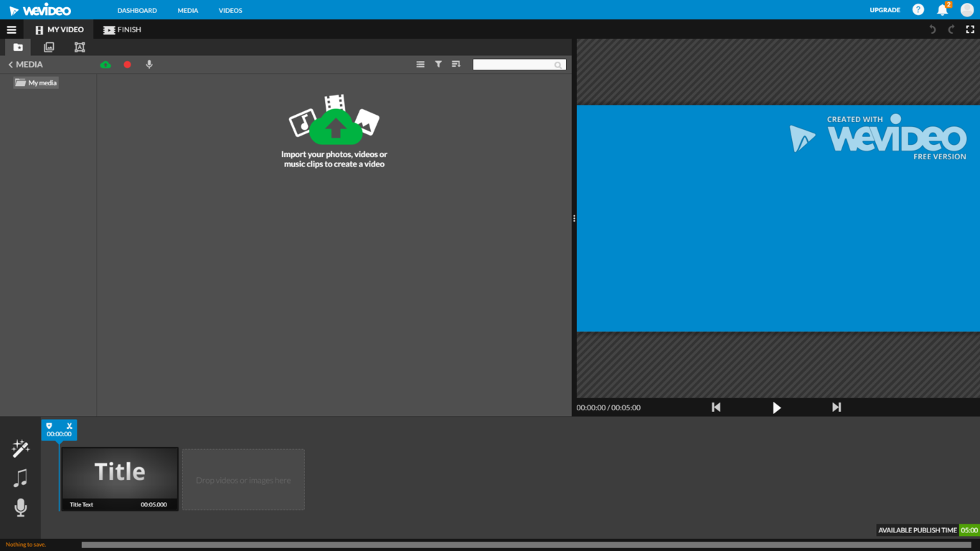Image resolution: width=980 pixels, height=551 pixels.
Task: Skip to previous clip in preview
Action: (x=716, y=408)
